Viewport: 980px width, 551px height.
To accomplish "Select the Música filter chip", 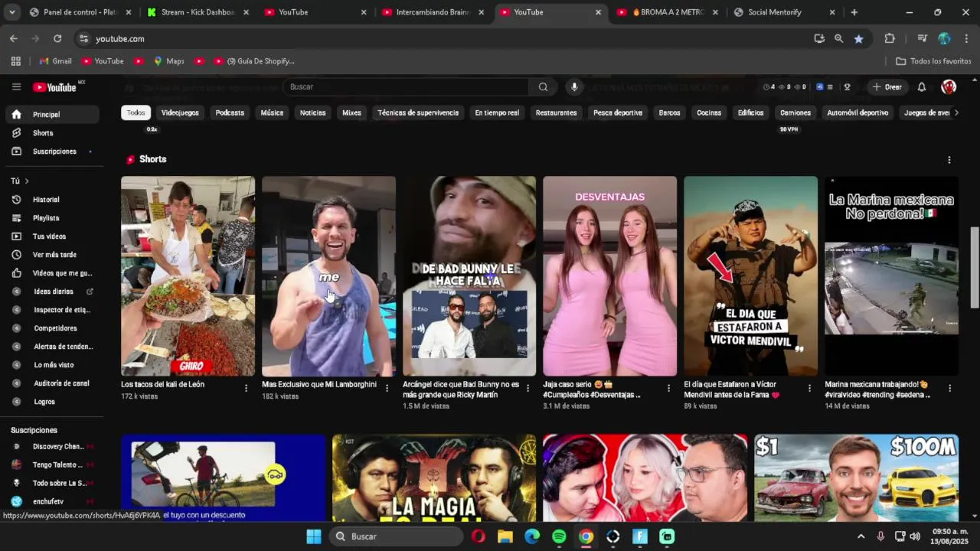I will point(272,112).
